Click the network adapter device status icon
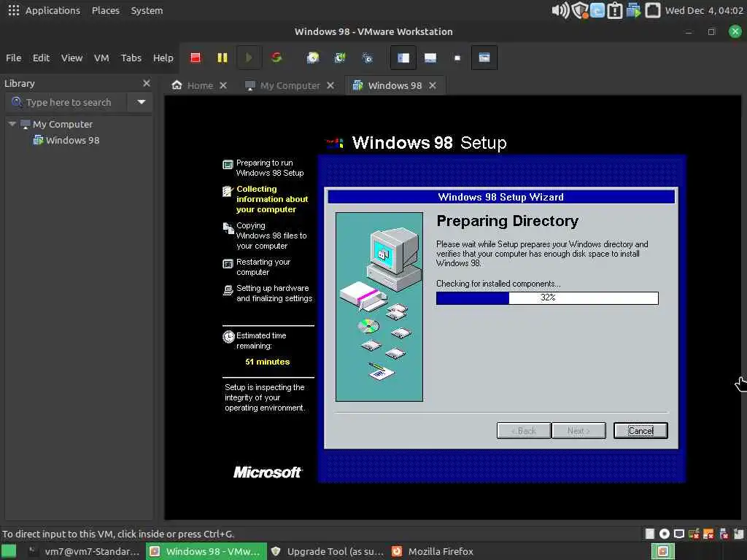The width and height of the screenshot is (747, 560). (694, 534)
